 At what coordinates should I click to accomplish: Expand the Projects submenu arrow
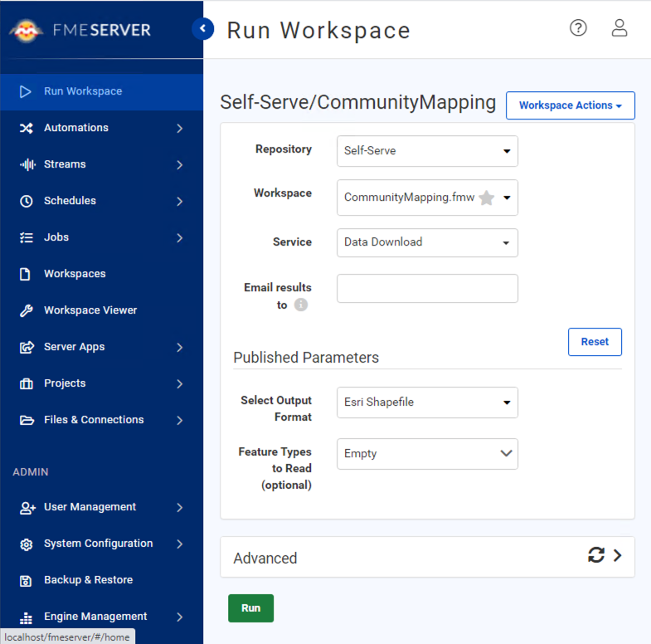click(179, 384)
